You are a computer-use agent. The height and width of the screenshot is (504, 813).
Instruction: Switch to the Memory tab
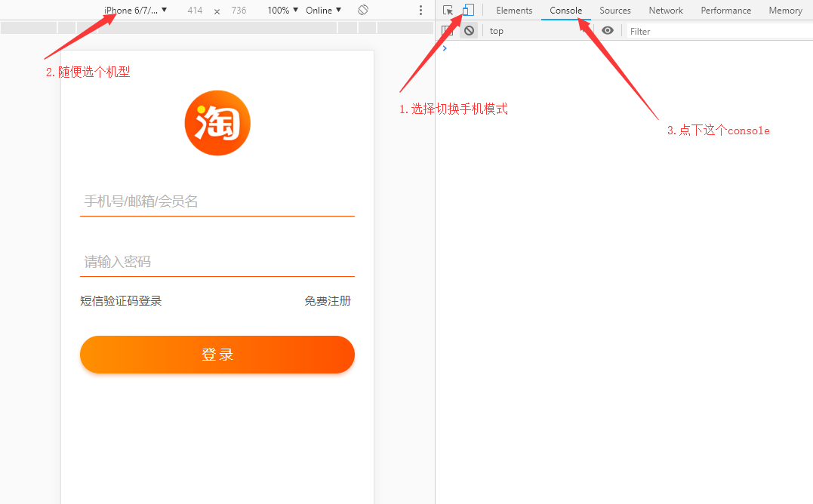point(786,11)
